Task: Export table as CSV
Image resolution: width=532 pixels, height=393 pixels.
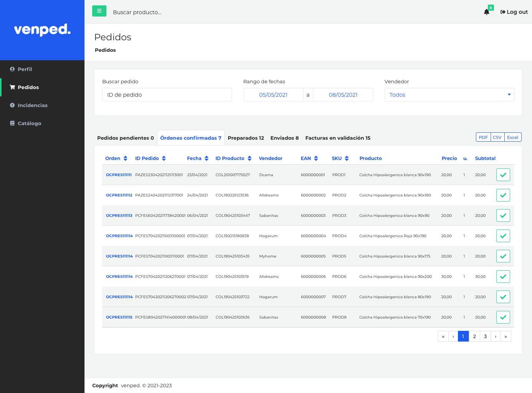Action: click(x=497, y=137)
